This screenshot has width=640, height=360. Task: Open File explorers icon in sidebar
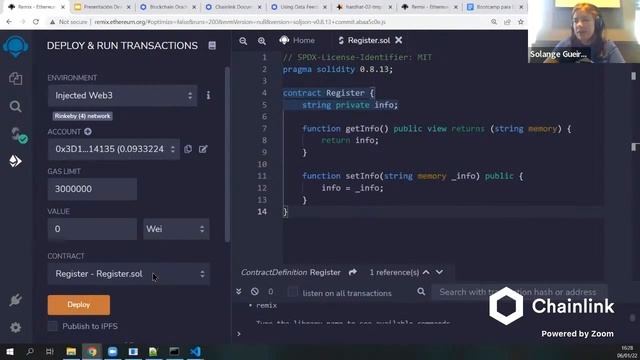[x=16, y=78]
